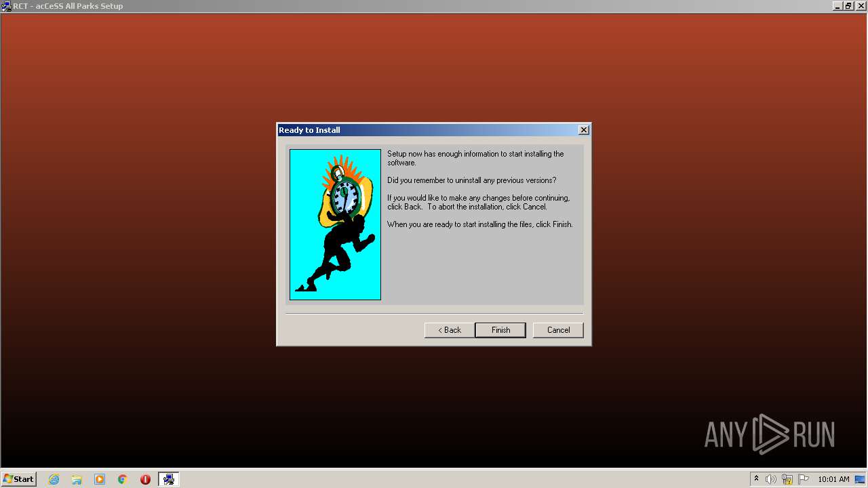Launch Google Chrome from taskbar
868x488 pixels.
(123, 479)
